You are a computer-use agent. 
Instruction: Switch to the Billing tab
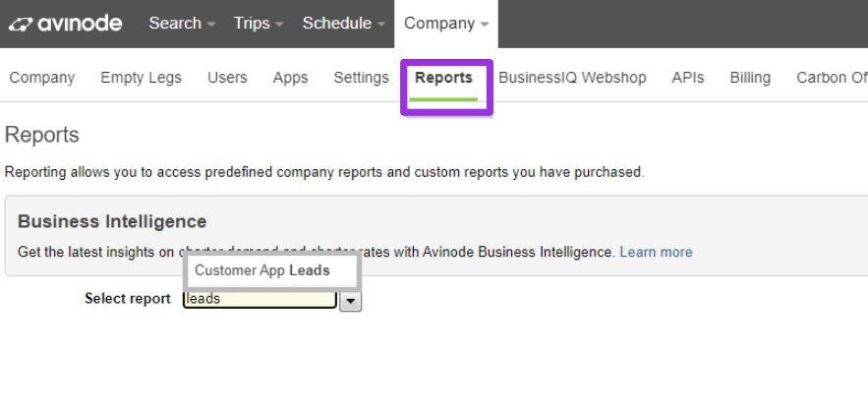coord(750,78)
